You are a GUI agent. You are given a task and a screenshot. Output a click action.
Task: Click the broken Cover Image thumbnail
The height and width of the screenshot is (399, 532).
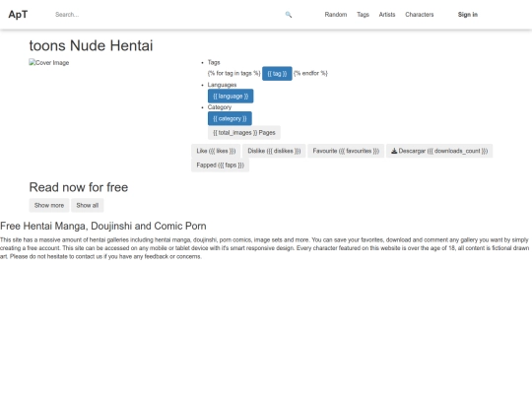[49, 63]
